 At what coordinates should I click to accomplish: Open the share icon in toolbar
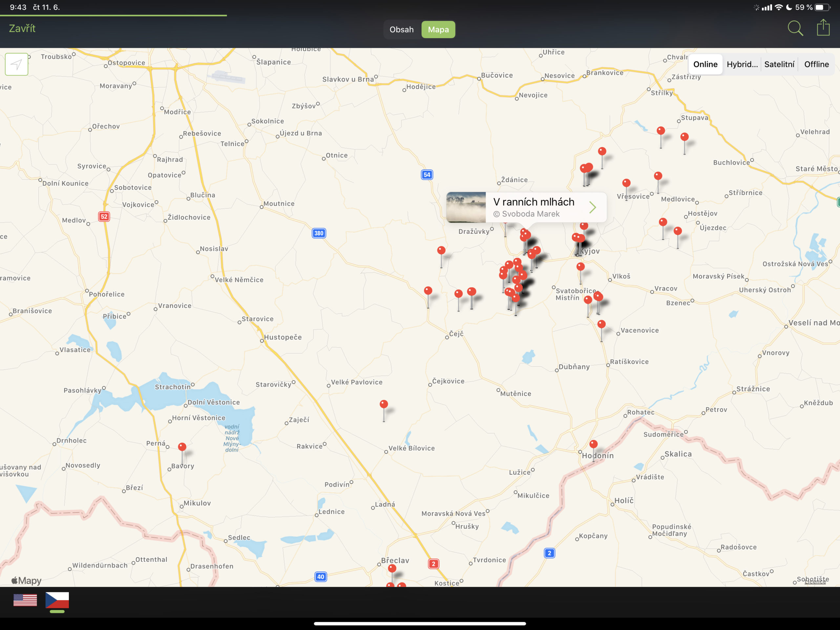[823, 28]
